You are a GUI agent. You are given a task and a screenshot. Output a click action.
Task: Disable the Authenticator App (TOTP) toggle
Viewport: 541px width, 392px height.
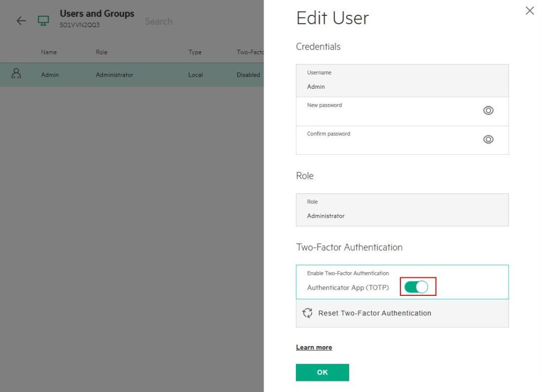pos(416,287)
